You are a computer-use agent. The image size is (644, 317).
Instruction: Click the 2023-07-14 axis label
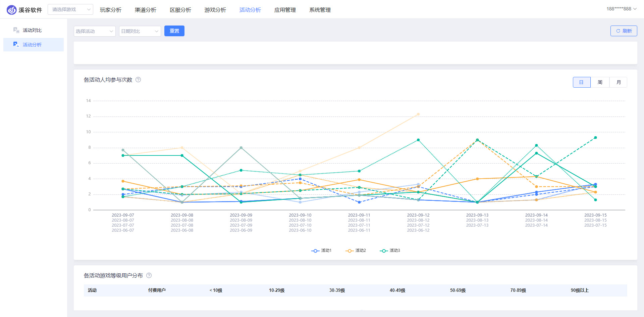536,225
